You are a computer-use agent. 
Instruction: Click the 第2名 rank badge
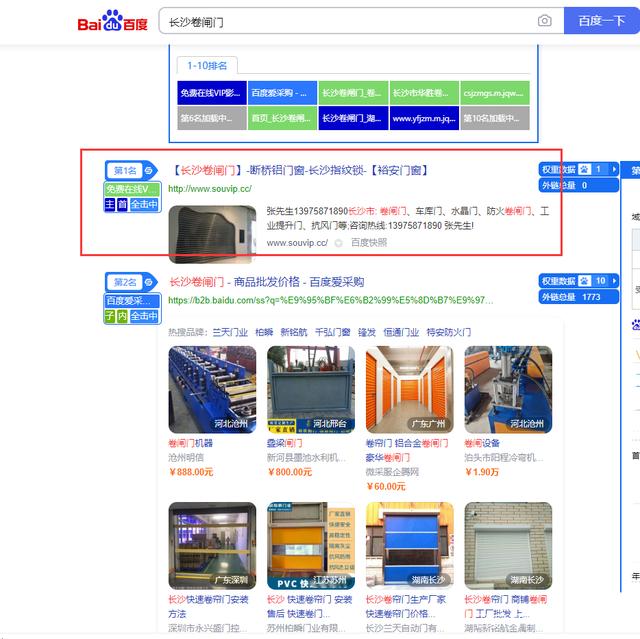click(124, 282)
